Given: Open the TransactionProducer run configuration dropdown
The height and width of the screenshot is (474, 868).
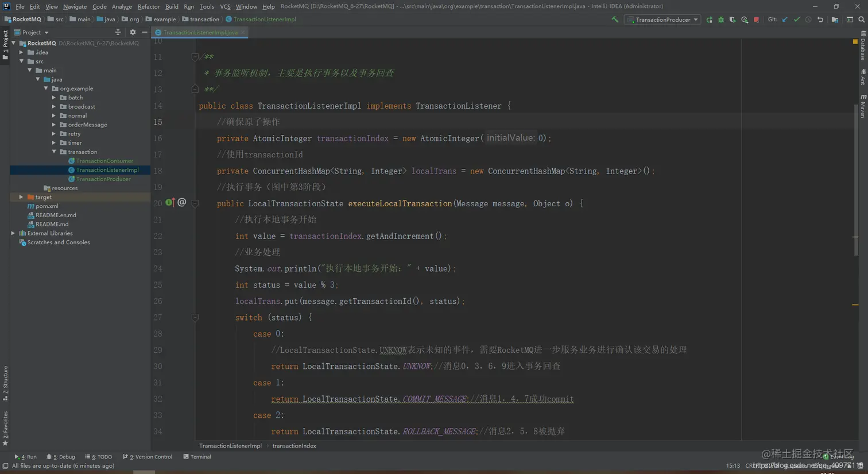Looking at the screenshot, I should [x=663, y=20].
